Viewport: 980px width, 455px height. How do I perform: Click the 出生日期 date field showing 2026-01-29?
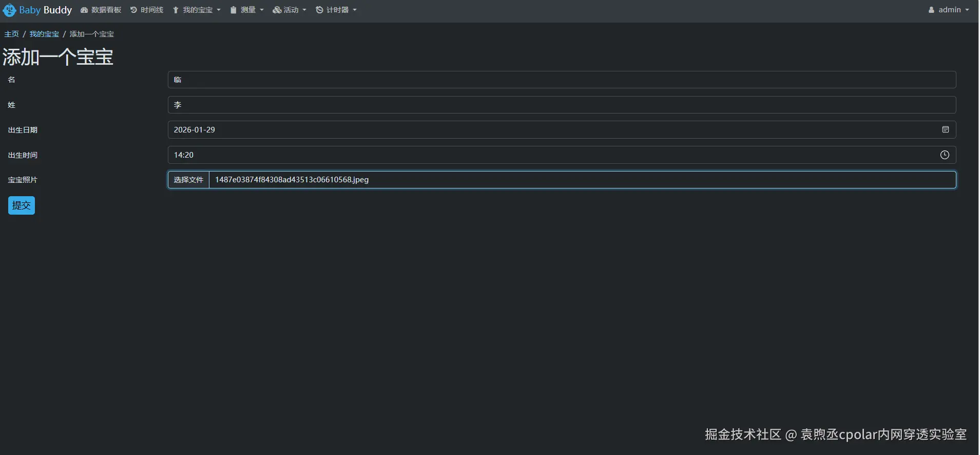pyautogui.click(x=554, y=130)
